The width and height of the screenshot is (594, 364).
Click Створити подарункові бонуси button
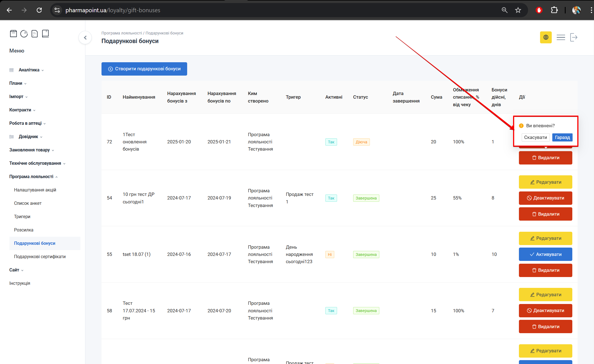click(x=144, y=69)
